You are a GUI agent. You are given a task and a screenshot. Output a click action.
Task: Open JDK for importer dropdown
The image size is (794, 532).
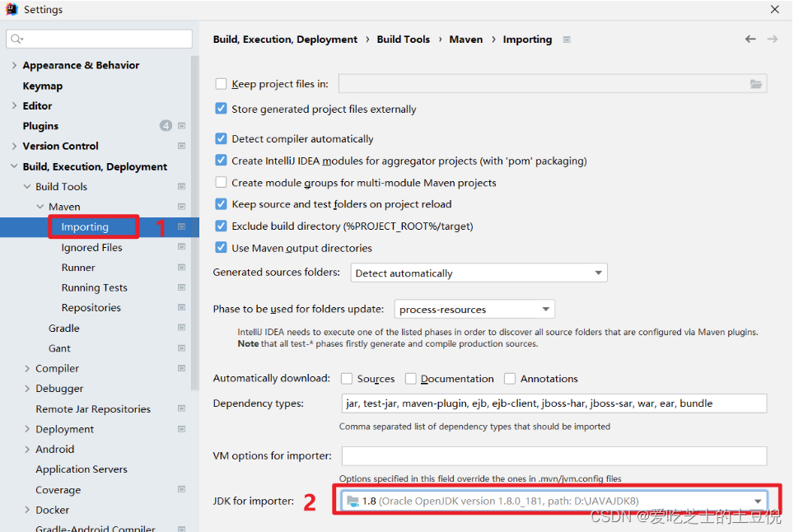[x=554, y=502]
